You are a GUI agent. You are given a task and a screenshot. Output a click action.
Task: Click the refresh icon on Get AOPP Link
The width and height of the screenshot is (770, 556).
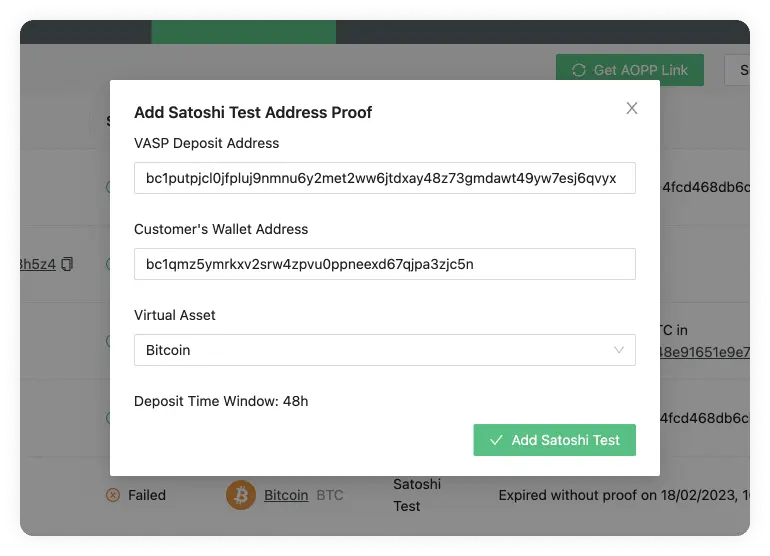click(x=578, y=70)
